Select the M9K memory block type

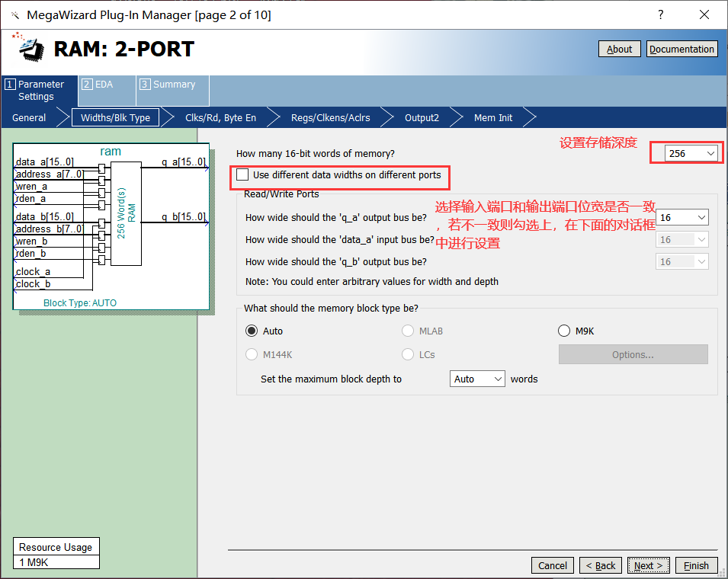[564, 331]
